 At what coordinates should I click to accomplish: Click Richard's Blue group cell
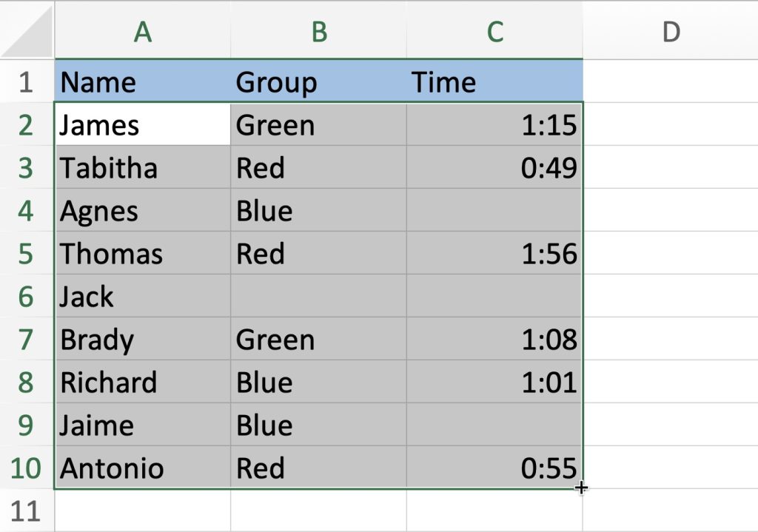coord(318,383)
